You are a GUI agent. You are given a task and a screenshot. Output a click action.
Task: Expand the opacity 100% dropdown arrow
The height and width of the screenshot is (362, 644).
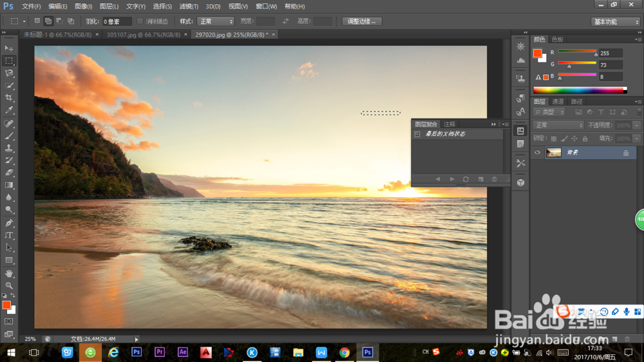click(x=637, y=125)
